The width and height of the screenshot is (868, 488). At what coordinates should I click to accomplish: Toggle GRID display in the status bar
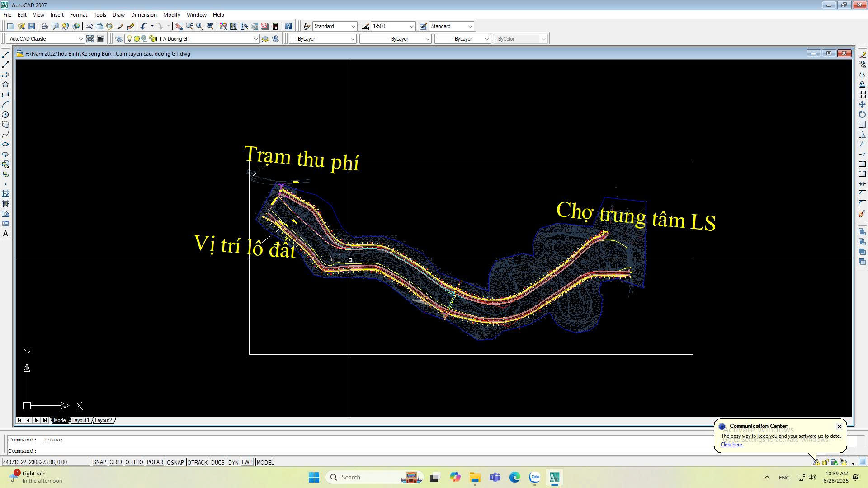pos(115,462)
